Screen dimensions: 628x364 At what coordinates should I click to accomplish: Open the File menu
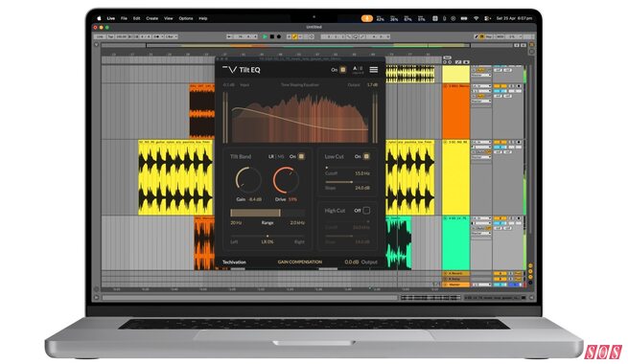tap(124, 18)
